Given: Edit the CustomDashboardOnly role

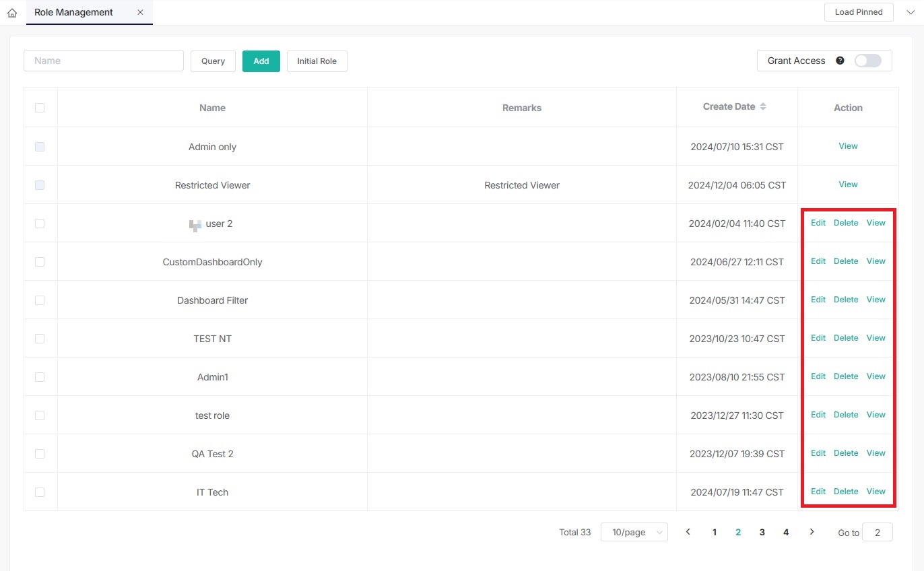Looking at the screenshot, I should 818,261.
